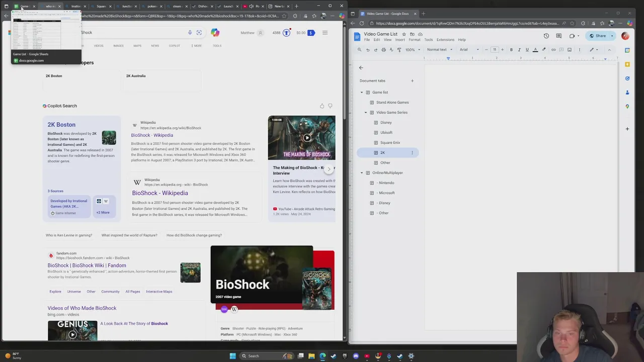Insert a link with the chain icon
Screen dimensions: 644x362
click(x=553, y=50)
